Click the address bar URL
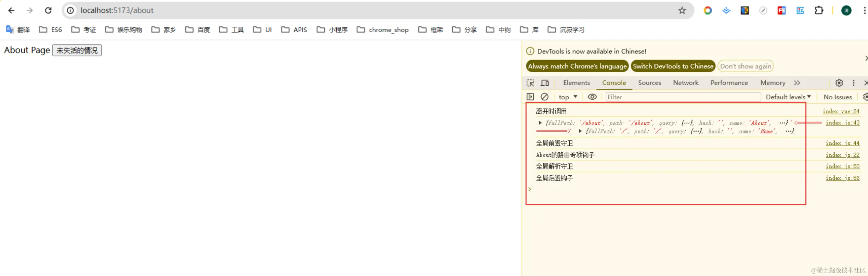868x276 pixels. [x=117, y=11]
